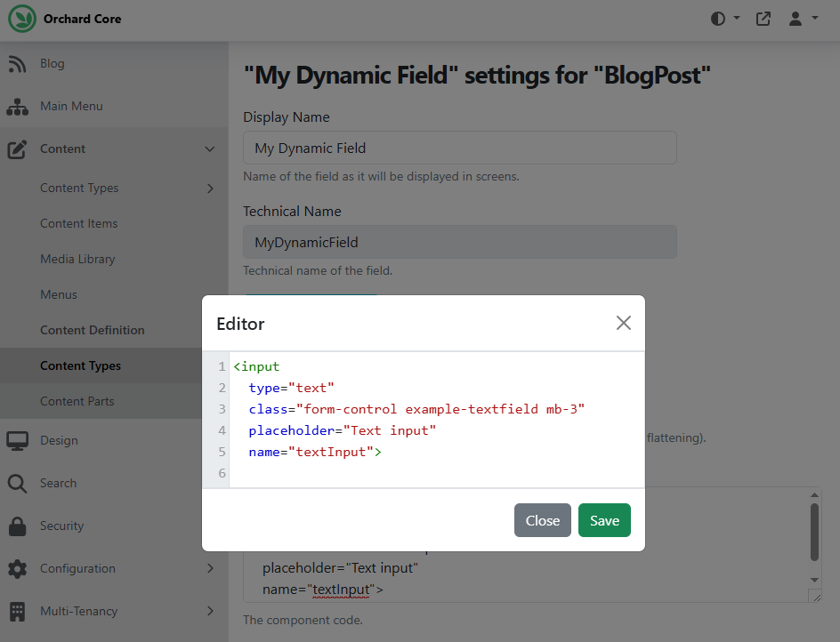
Task: Click the Search magnifier icon
Action: coord(17,484)
